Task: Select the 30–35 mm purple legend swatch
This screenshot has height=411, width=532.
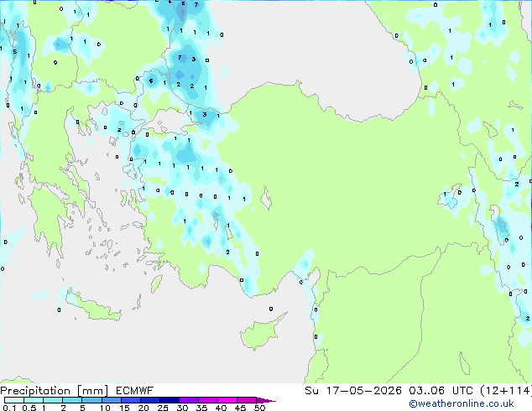Action: click(x=189, y=400)
